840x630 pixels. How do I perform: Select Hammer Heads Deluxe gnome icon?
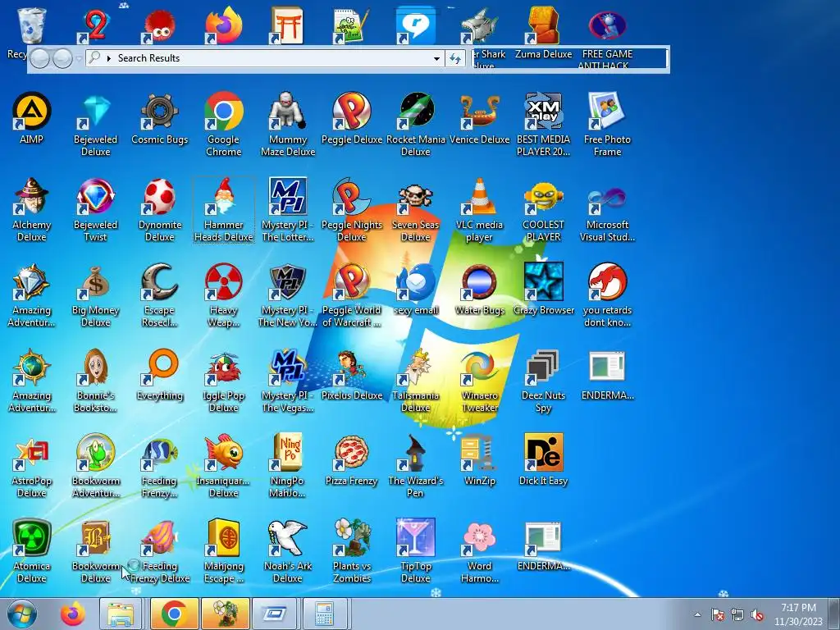pyautogui.click(x=223, y=210)
